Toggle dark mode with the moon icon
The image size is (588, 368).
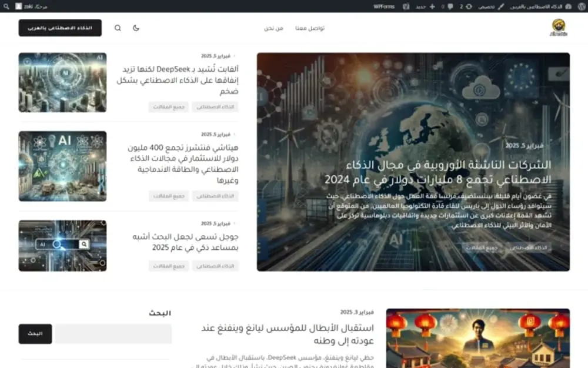[136, 28]
